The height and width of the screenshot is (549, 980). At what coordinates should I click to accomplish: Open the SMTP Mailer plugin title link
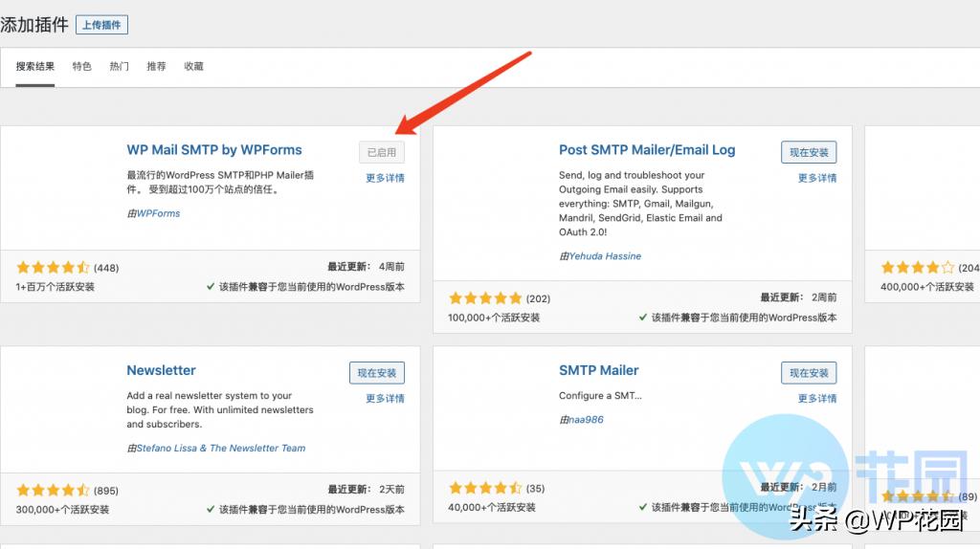click(x=599, y=370)
